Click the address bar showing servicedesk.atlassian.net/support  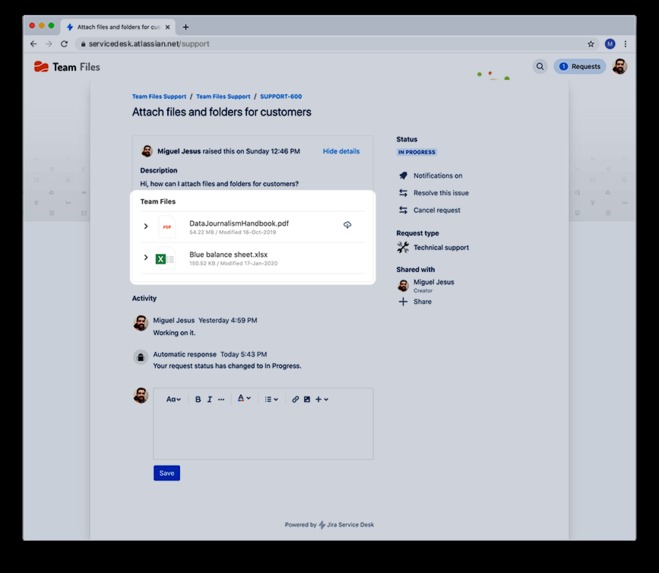[x=332, y=44]
